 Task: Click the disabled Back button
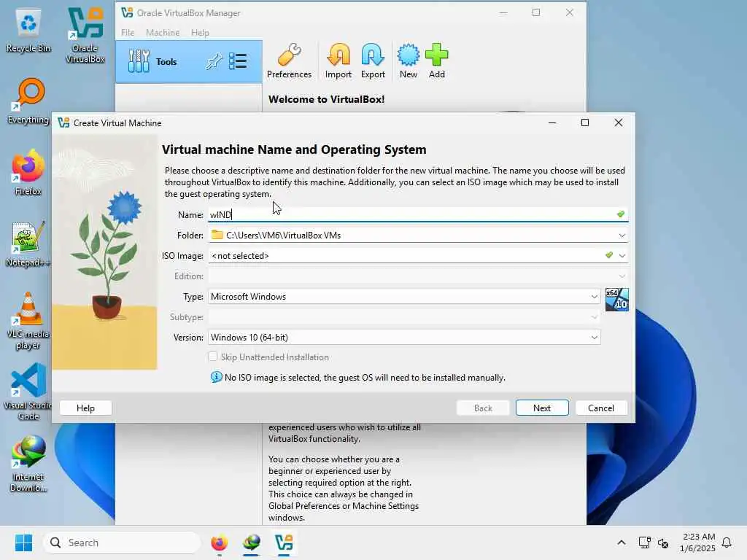pyautogui.click(x=483, y=408)
